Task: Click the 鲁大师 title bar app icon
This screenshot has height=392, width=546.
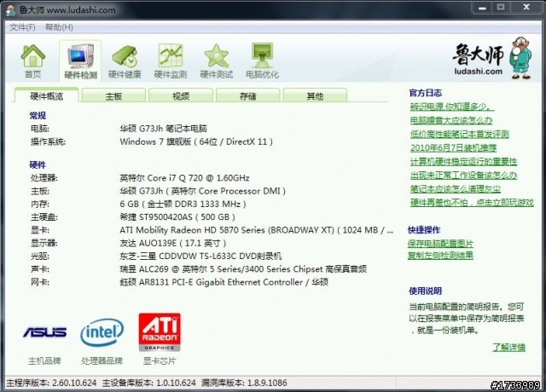Action: [x=11, y=10]
